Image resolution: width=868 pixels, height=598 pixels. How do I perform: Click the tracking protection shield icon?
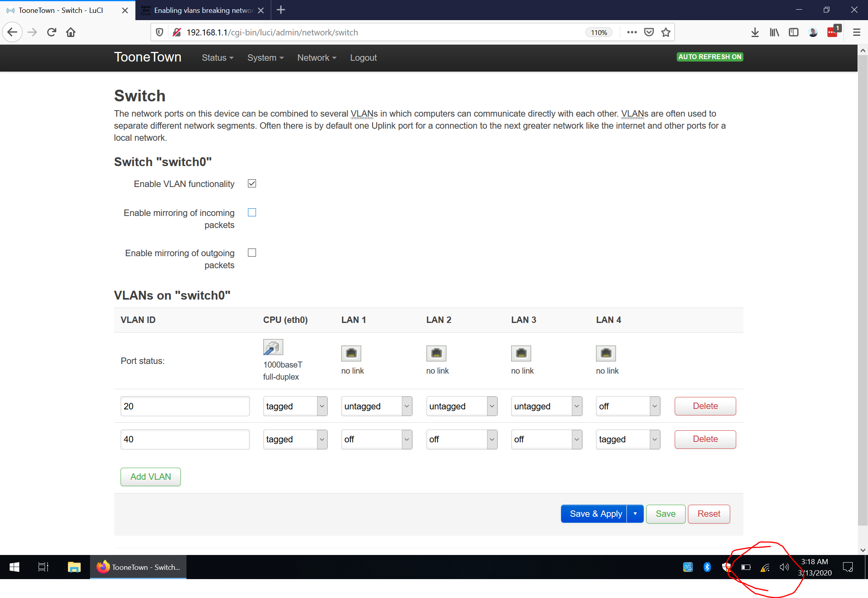click(160, 32)
